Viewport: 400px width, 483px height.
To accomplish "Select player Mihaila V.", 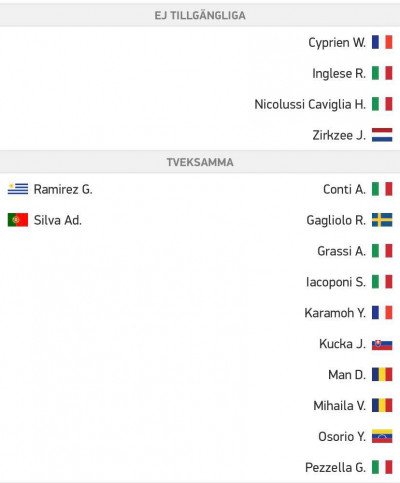I will pyautogui.click(x=339, y=406).
